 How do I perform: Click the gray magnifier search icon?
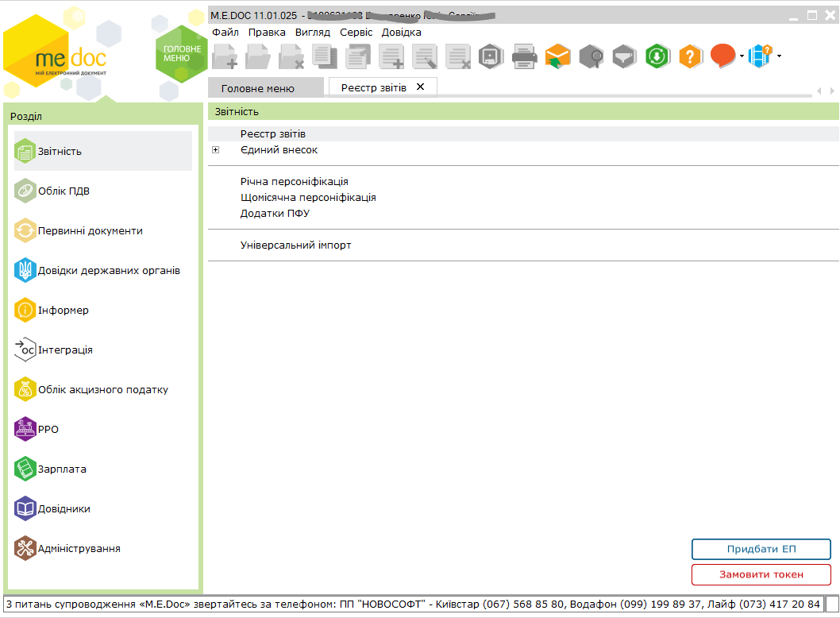tap(591, 56)
